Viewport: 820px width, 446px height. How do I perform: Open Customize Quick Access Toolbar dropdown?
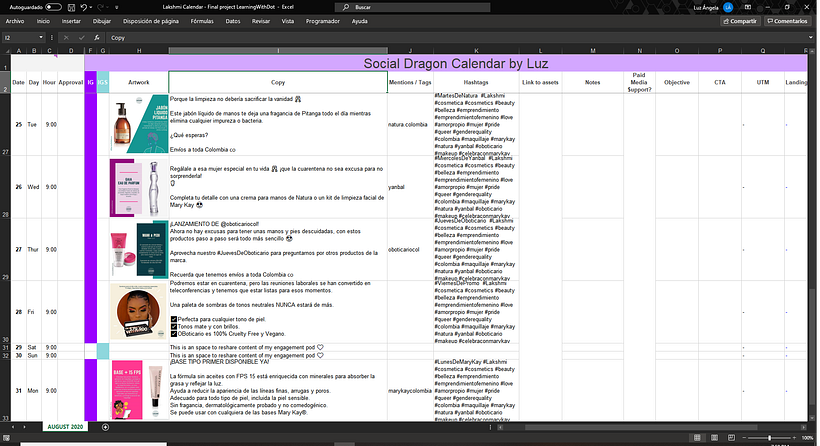(x=117, y=7)
